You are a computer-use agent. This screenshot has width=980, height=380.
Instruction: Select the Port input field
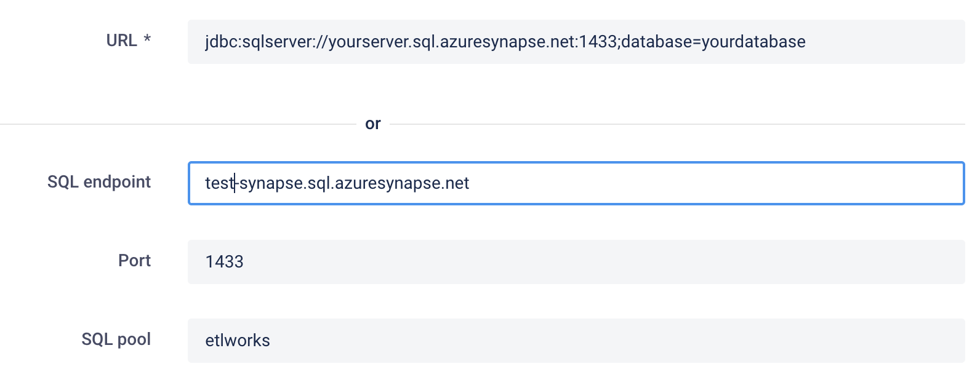pos(576,262)
